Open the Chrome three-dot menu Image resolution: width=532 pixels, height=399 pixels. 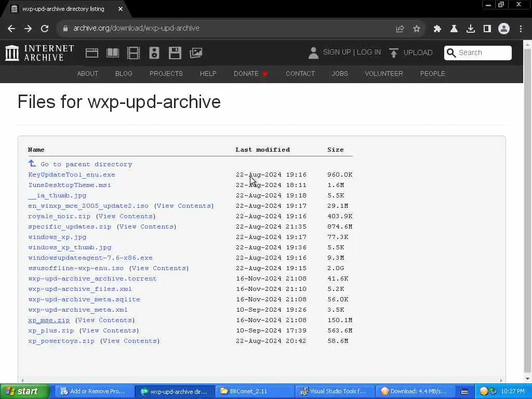[x=521, y=29]
